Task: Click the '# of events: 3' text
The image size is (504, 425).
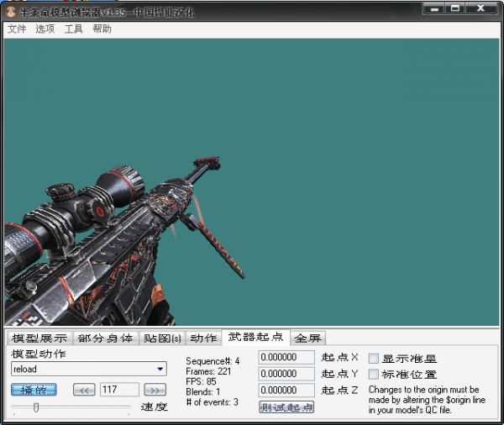Action: pyautogui.click(x=213, y=402)
